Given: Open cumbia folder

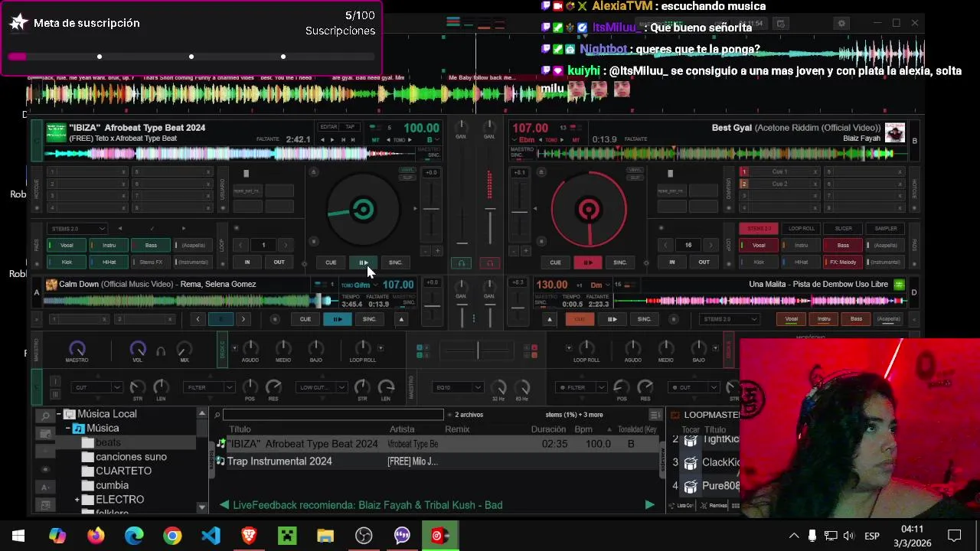Looking at the screenshot, I should coord(112,485).
